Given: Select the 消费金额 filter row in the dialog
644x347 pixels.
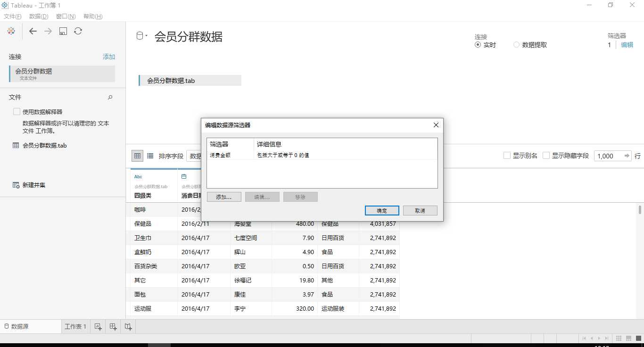Looking at the screenshot, I should click(x=322, y=155).
